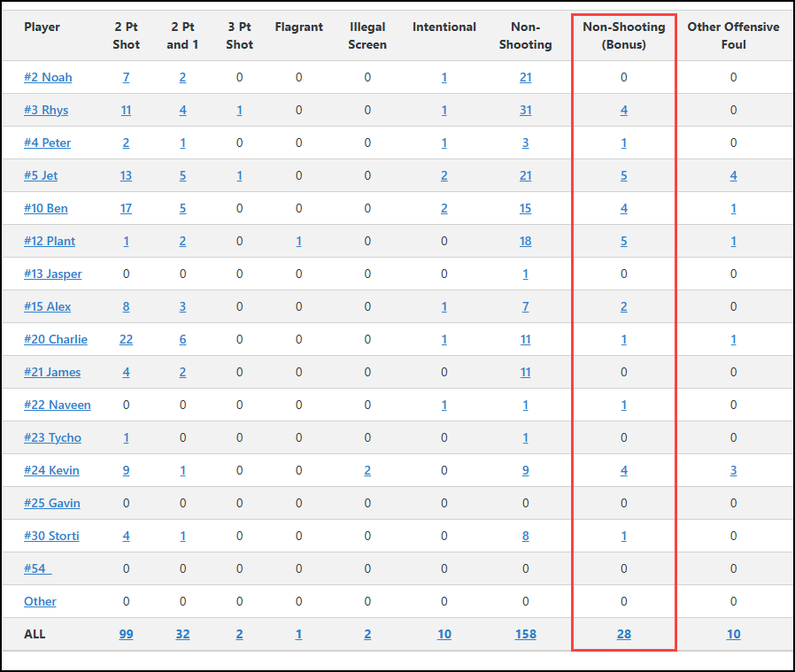Click ALL row Other Offensive Foul total 10
795x672 pixels.
tap(733, 634)
